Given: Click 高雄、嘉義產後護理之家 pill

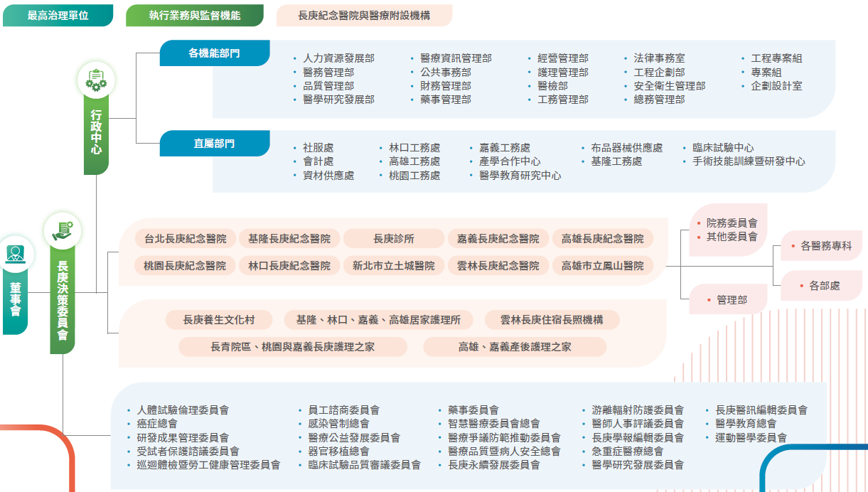Looking at the screenshot, I should coord(515,347).
